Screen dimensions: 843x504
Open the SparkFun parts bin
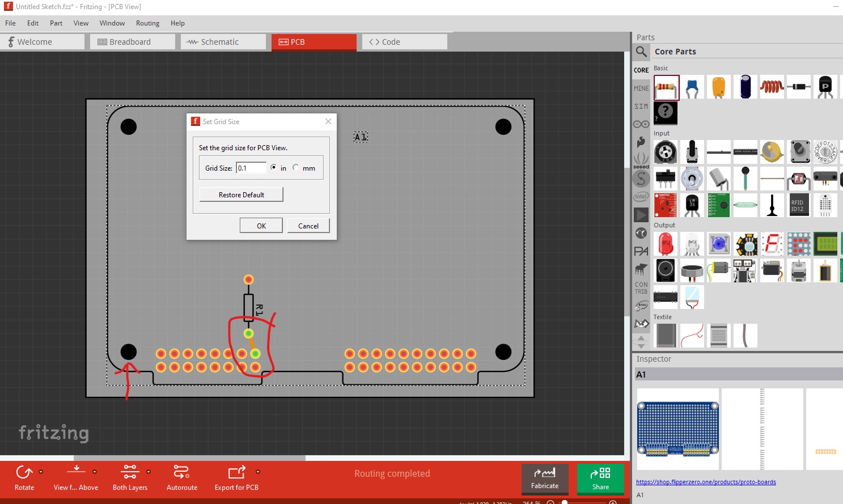641,141
